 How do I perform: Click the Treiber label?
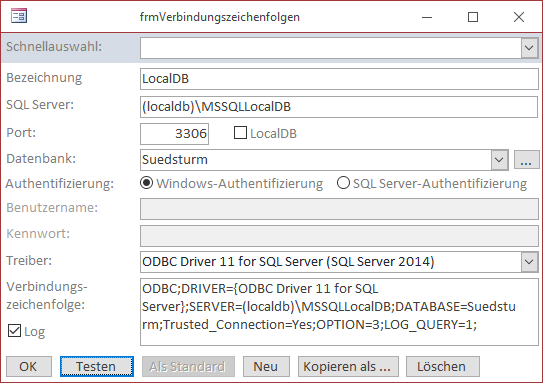click(29, 260)
